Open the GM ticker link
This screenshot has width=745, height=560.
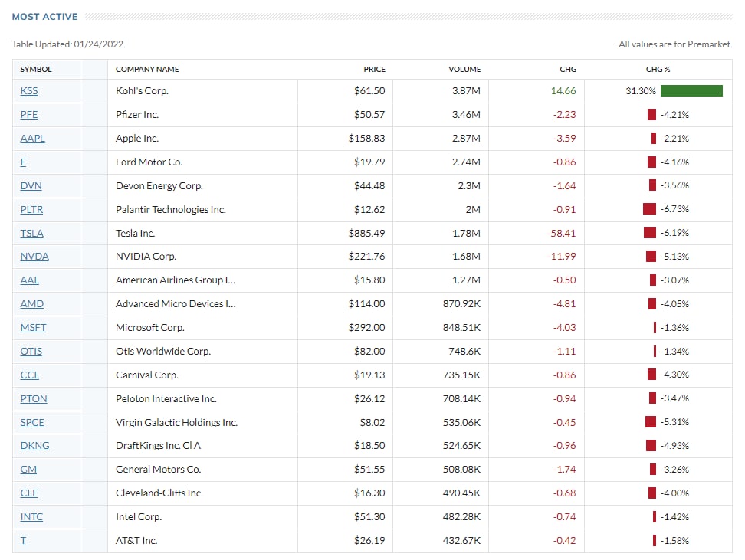pyautogui.click(x=28, y=470)
